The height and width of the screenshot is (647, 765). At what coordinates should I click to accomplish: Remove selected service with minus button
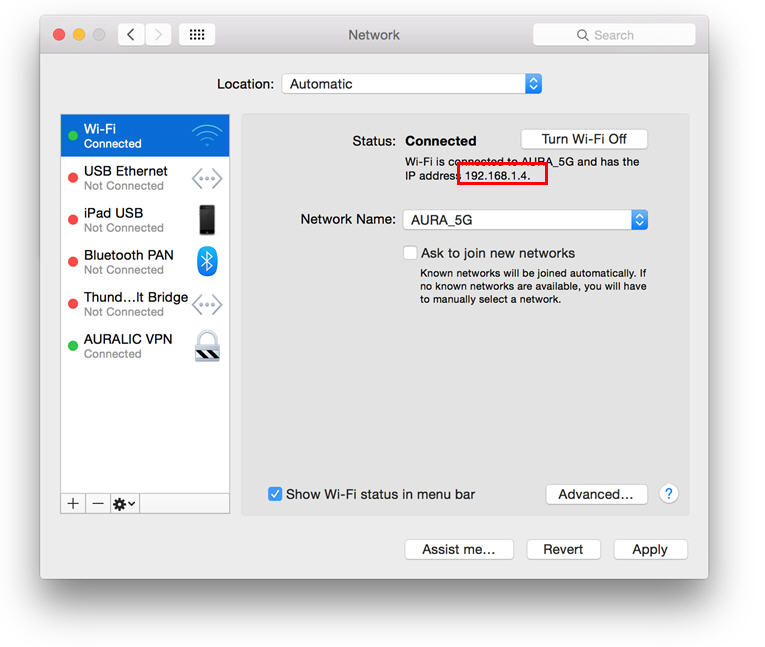click(98, 504)
